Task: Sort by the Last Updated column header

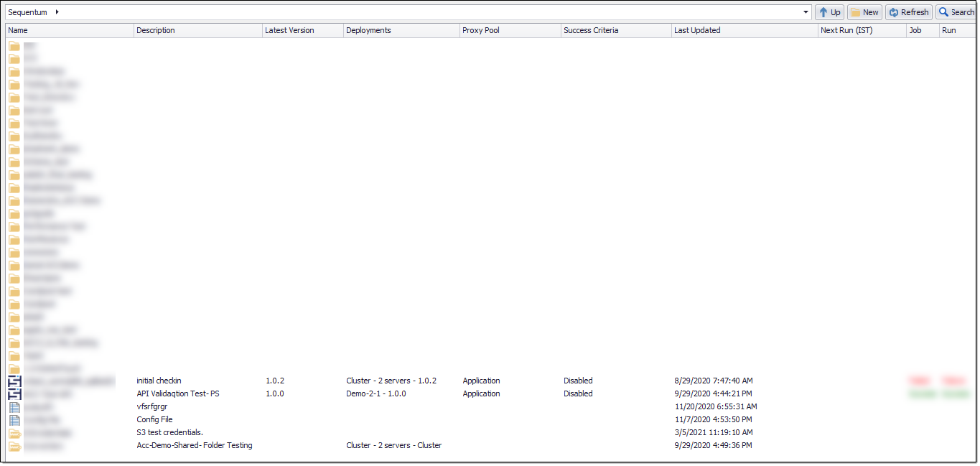Action: pyautogui.click(x=697, y=30)
